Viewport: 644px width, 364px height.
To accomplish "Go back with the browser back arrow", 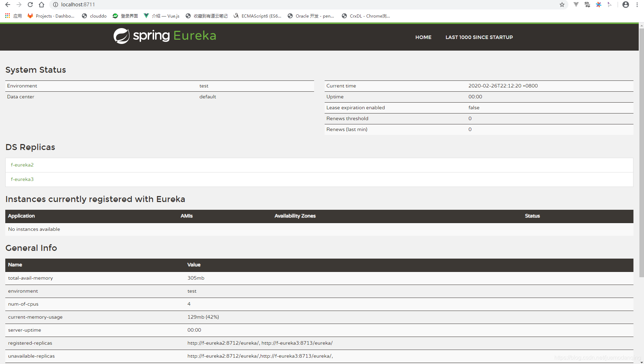I will 8,5.
